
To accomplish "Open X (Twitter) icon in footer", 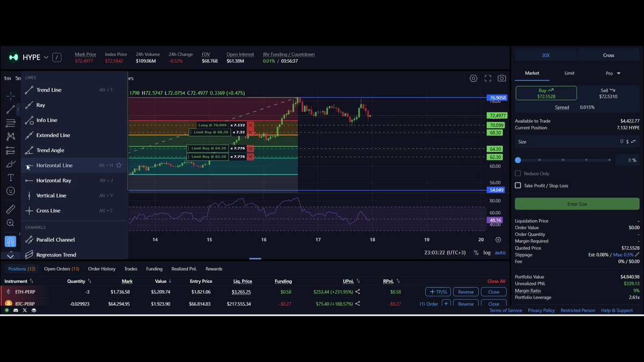I will [25, 311].
